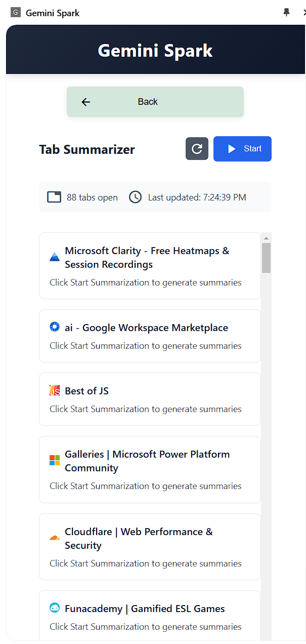Click the refresh tabs icon button

click(197, 149)
